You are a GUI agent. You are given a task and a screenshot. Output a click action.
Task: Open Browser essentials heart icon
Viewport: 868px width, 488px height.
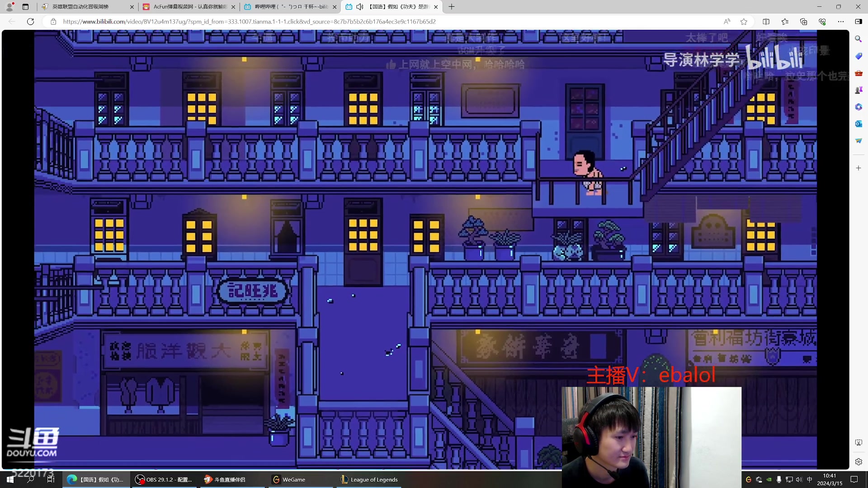pos(822,21)
